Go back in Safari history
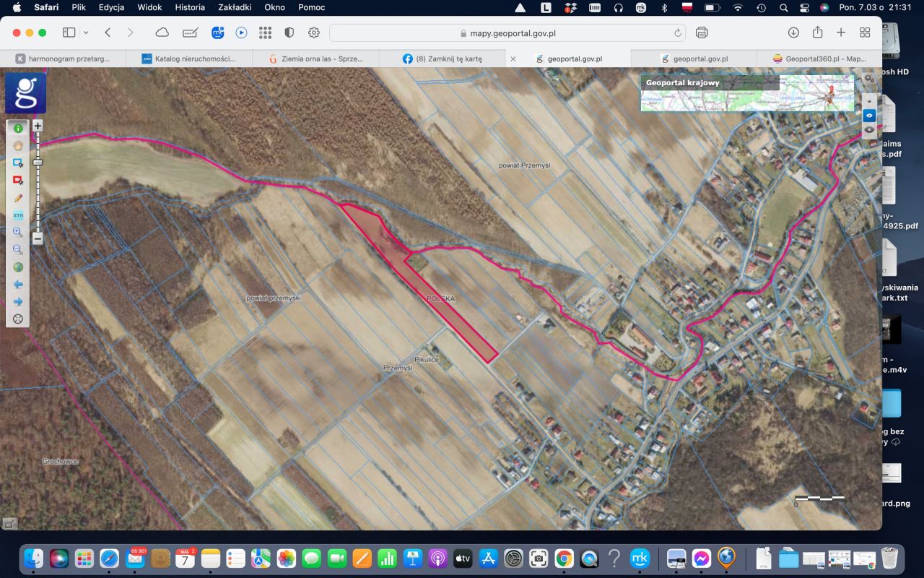Image resolution: width=924 pixels, height=578 pixels. pos(108,33)
